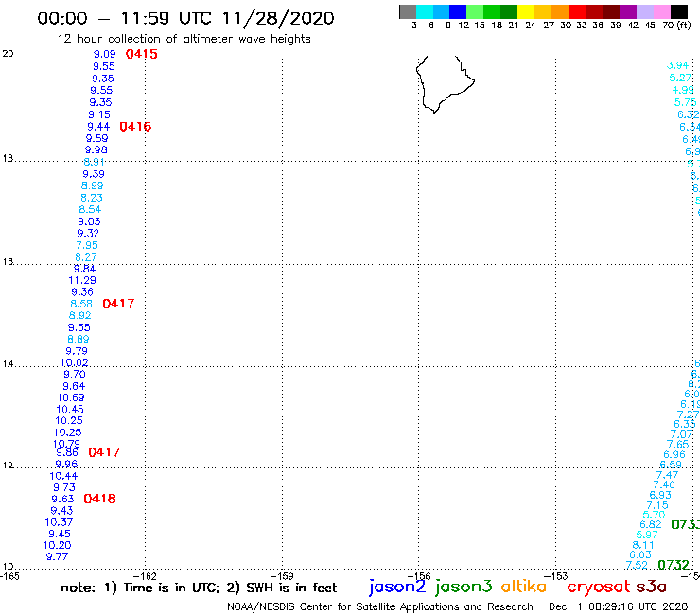Select the cyan 6 ft legend swatch

point(425,11)
